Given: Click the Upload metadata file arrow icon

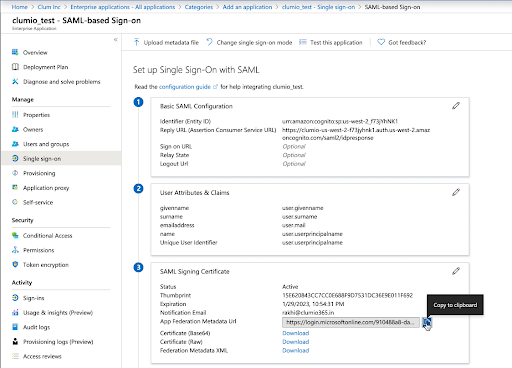Looking at the screenshot, I should click(136, 42).
